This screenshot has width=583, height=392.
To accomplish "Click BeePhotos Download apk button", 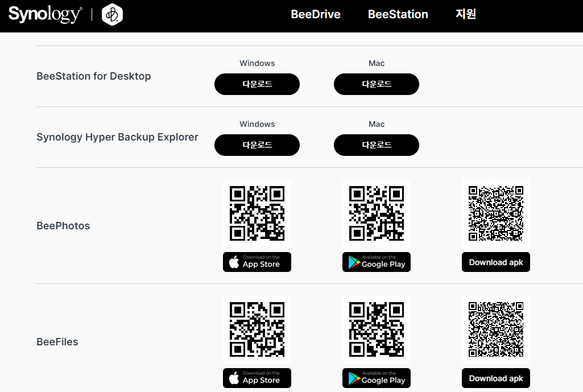I will click(x=495, y=262).
